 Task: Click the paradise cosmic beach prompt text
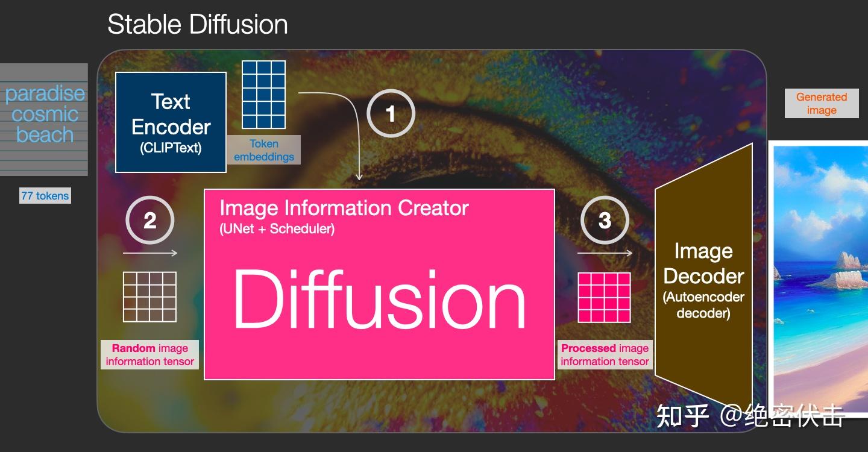[44, 113]
